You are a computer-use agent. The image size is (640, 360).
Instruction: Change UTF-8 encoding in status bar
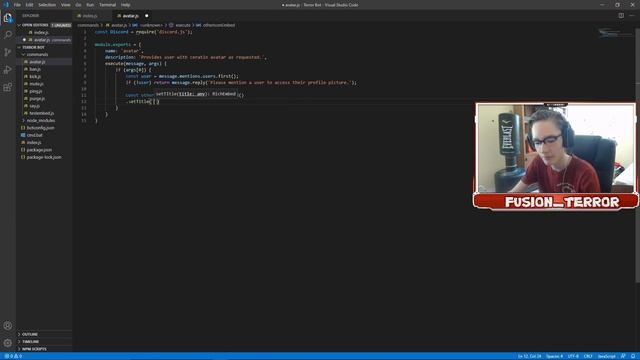click(573, 356)
